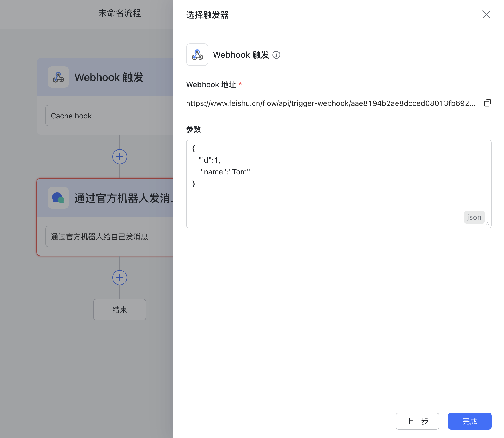Open the Webhook trigger info tooltip icon

click(276, 55)
